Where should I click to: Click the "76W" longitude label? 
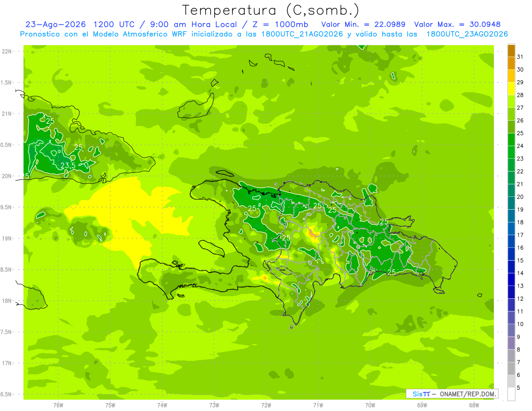tap(58, 405)
